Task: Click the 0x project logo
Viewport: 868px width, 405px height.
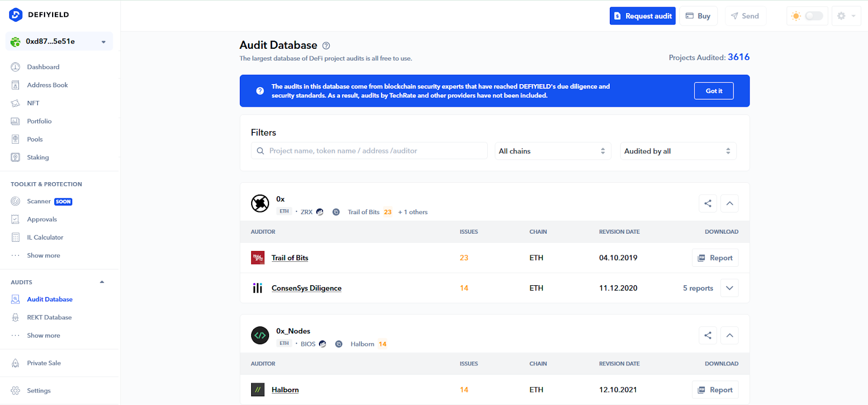Action: pyautogui.click(x=260, y=204)
